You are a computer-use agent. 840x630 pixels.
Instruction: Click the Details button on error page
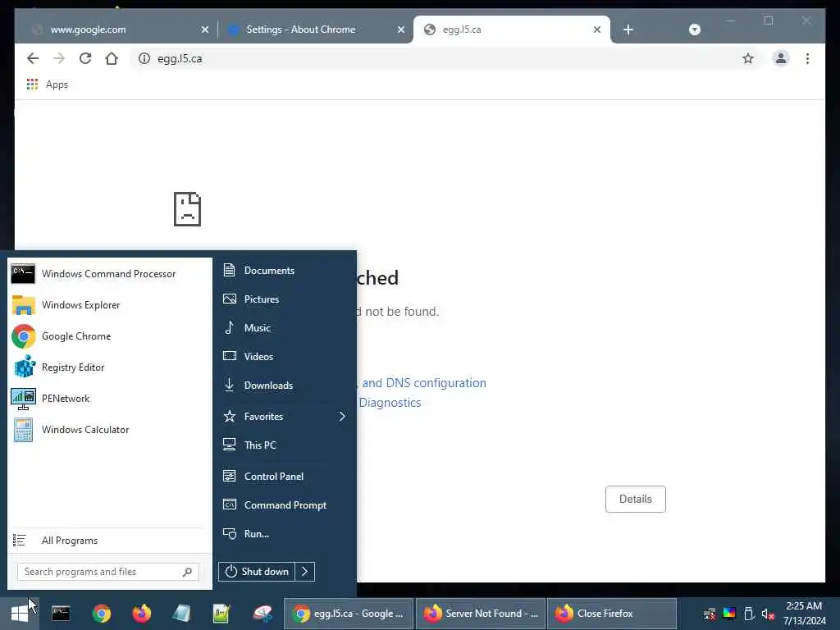636,499
